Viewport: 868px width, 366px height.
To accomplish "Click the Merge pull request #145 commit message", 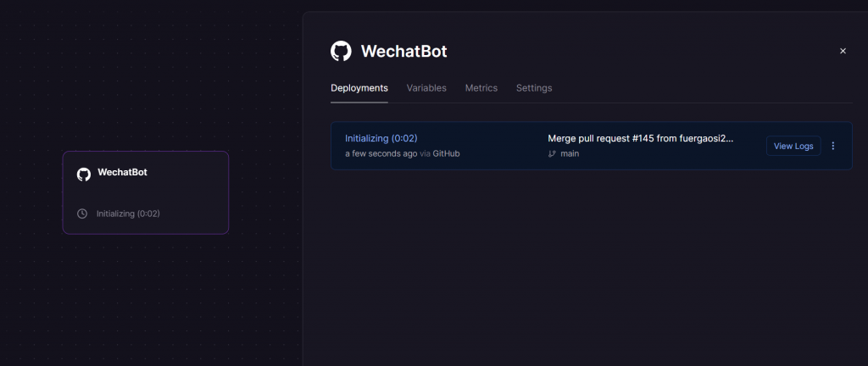I will (x=641, y=138).
